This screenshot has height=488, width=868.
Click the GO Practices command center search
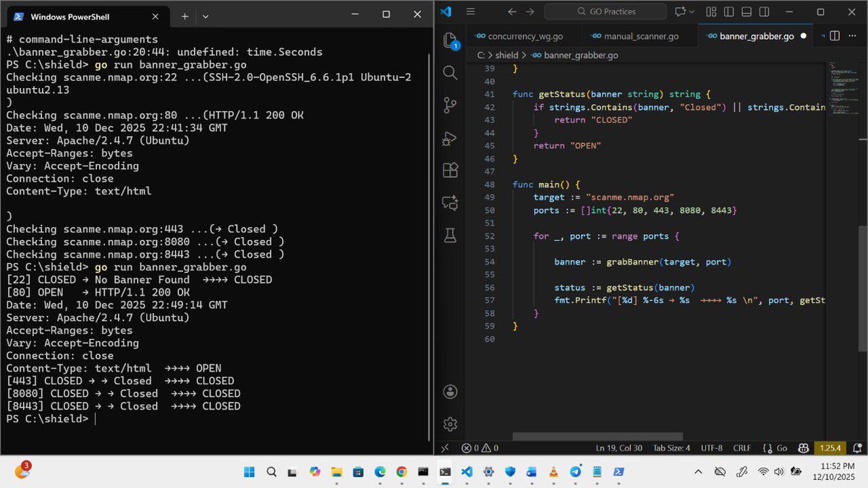coord(605,12)
